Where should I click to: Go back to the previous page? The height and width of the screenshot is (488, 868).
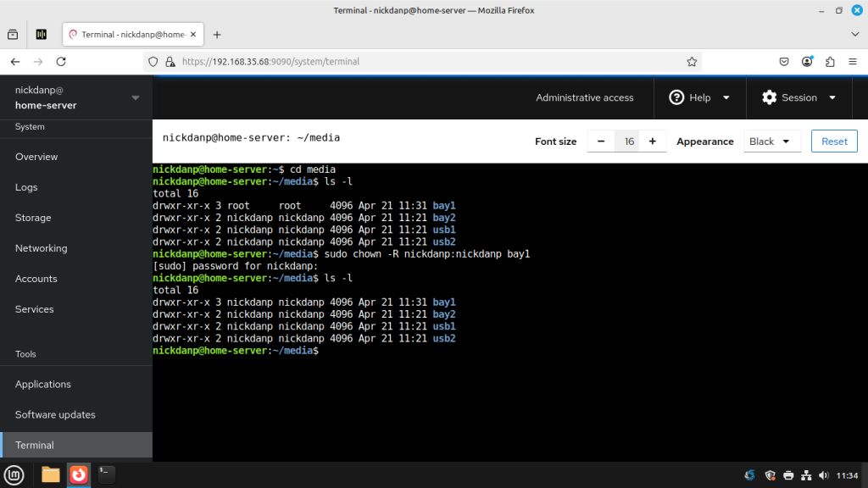(x=15, y=62)
